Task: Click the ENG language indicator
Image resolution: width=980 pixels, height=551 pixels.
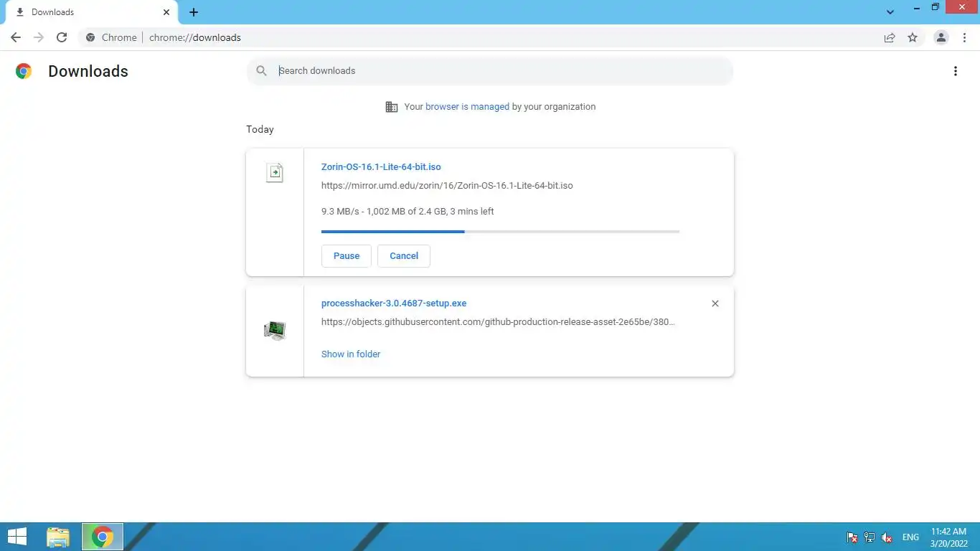Action: 910,537
